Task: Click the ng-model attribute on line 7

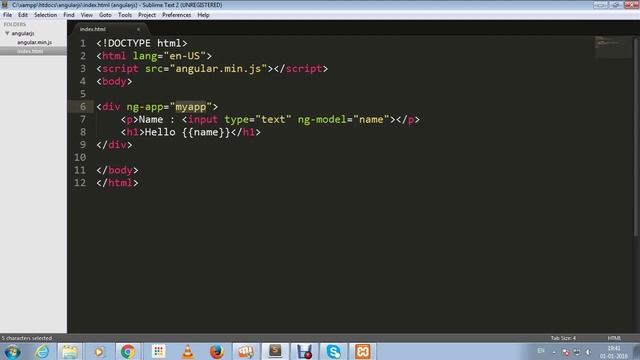Action: (322, 120)
